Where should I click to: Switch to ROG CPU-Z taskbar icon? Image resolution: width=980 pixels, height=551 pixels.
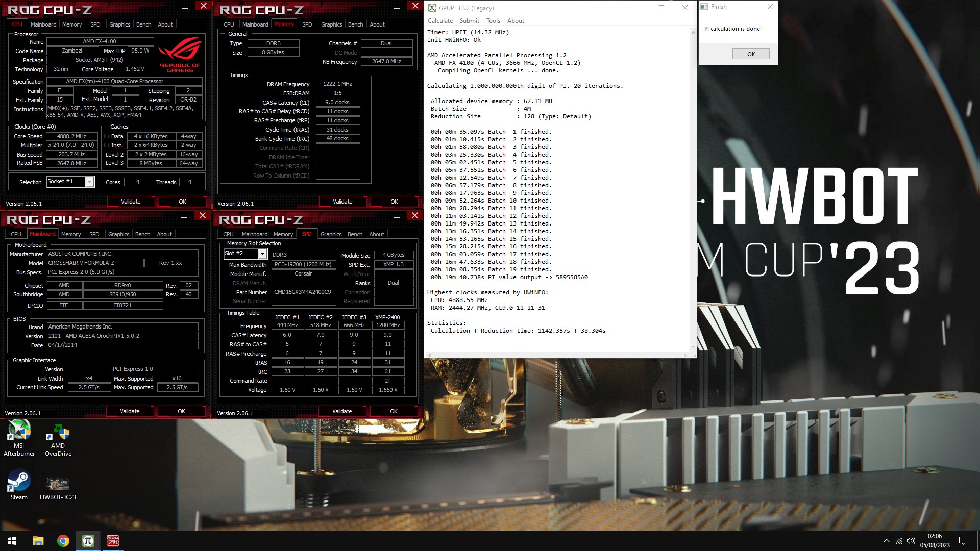coord(113,541)
